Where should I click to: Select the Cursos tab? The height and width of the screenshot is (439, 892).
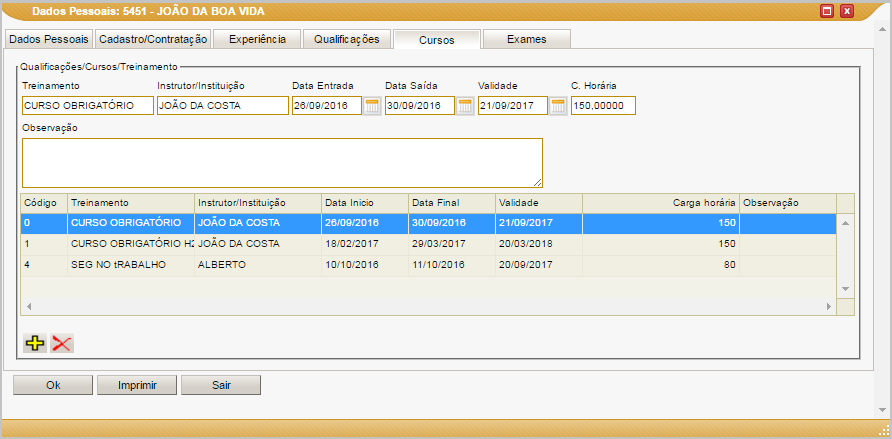click(437, 40)
